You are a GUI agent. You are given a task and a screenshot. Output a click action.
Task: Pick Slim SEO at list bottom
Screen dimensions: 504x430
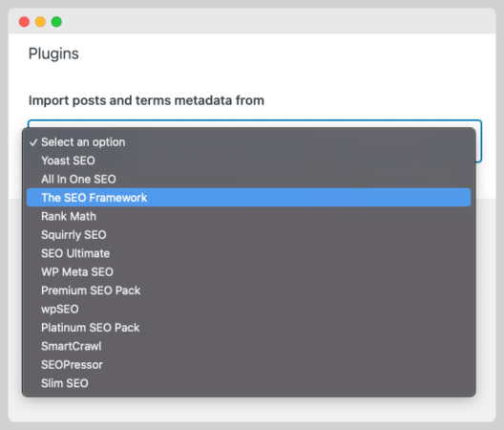[248, 383]
